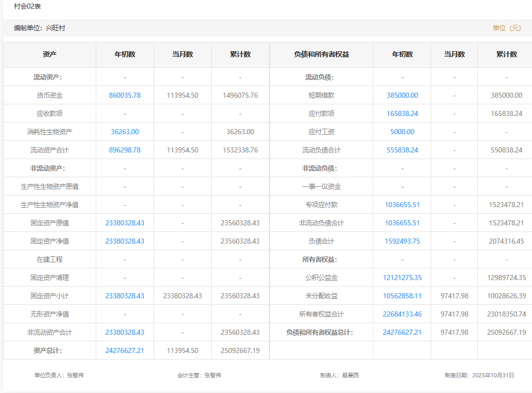Screen dimensions: 532x393
Task: Open 流动负债合计 年初数 link 555838.24
Action: (x=402, y=150)
